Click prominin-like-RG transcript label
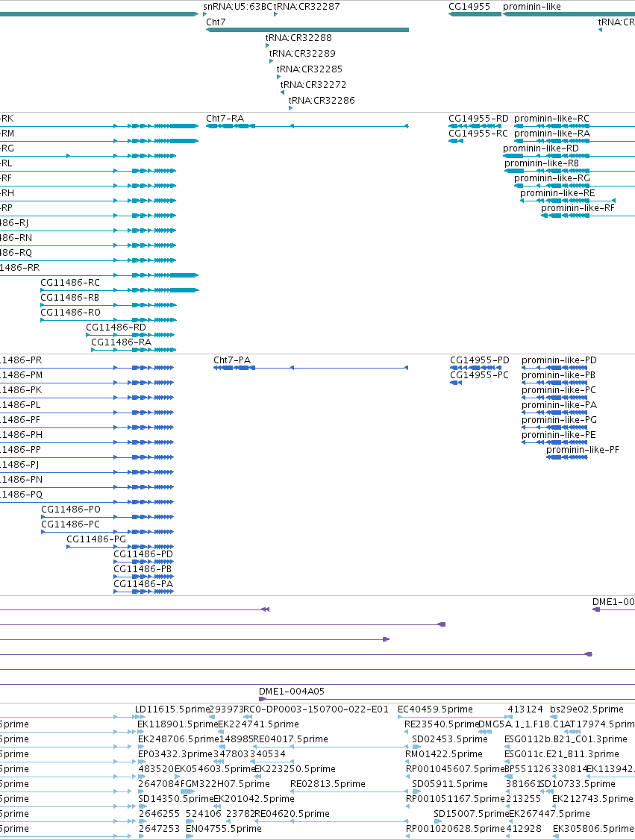The width and height of the screenshot is (635, 840). tap(552, 178)
